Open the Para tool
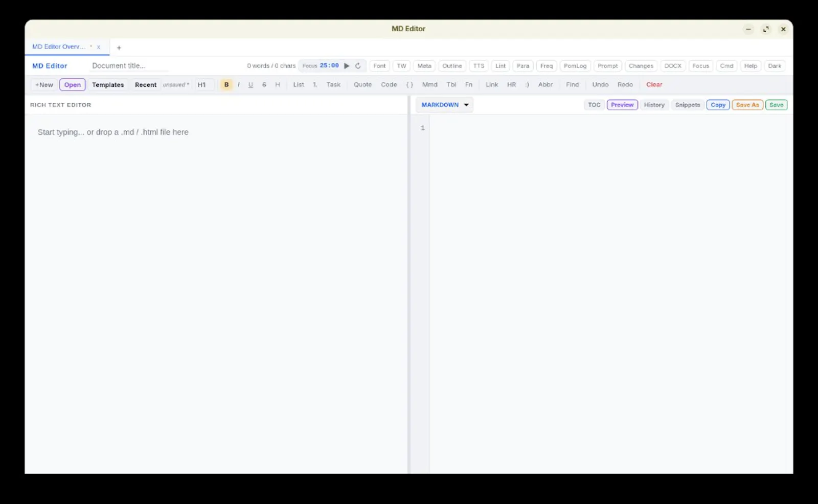 [x=523, y=66]
